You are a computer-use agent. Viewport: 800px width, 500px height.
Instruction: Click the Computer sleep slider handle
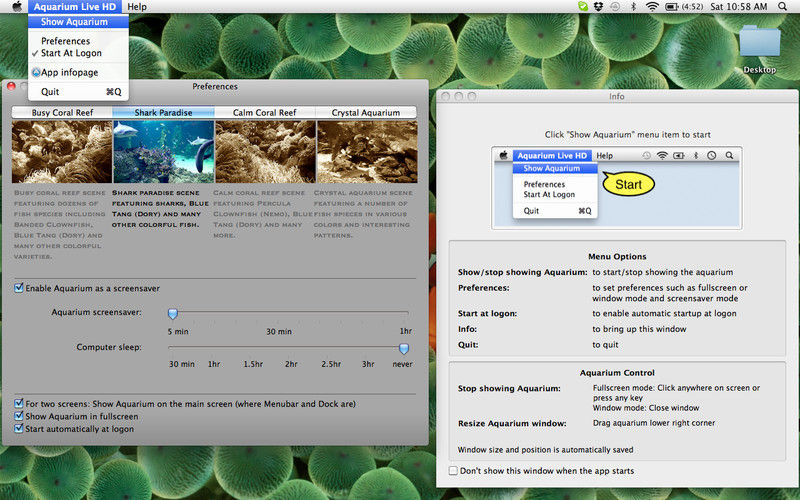tap(404, 348)
